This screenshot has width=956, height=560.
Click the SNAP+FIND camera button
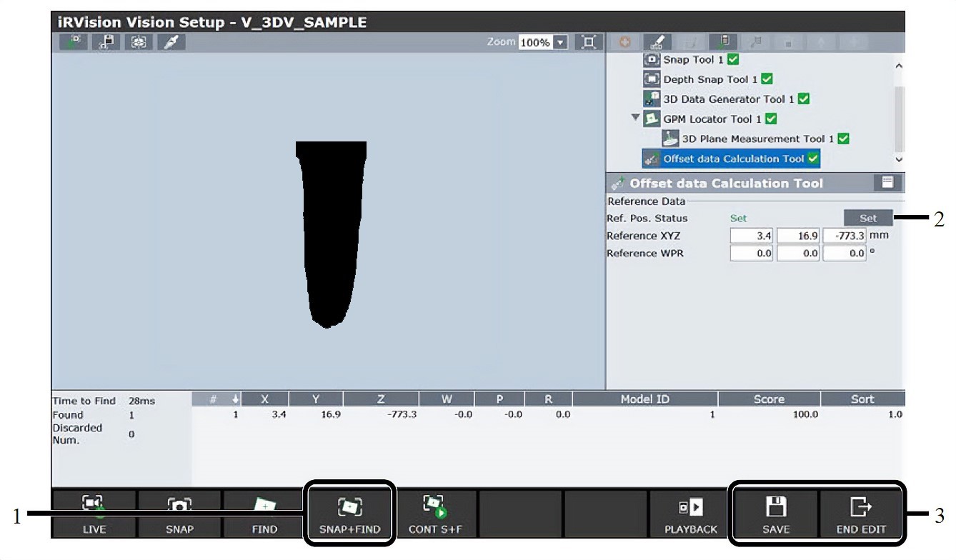350,514
